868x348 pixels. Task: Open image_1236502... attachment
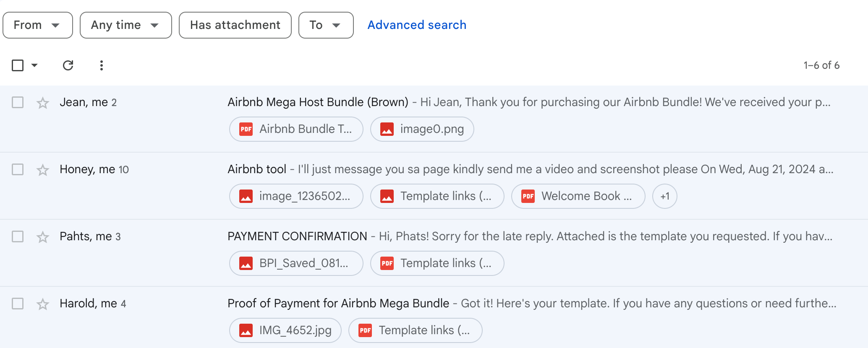[x=296, y=196]
